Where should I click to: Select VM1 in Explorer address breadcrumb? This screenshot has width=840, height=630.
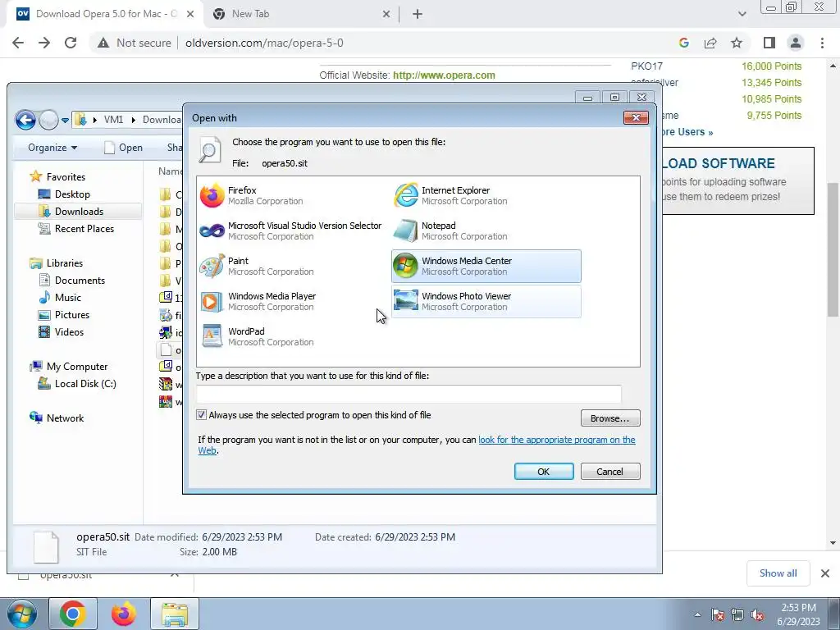(x=113, y=120)
